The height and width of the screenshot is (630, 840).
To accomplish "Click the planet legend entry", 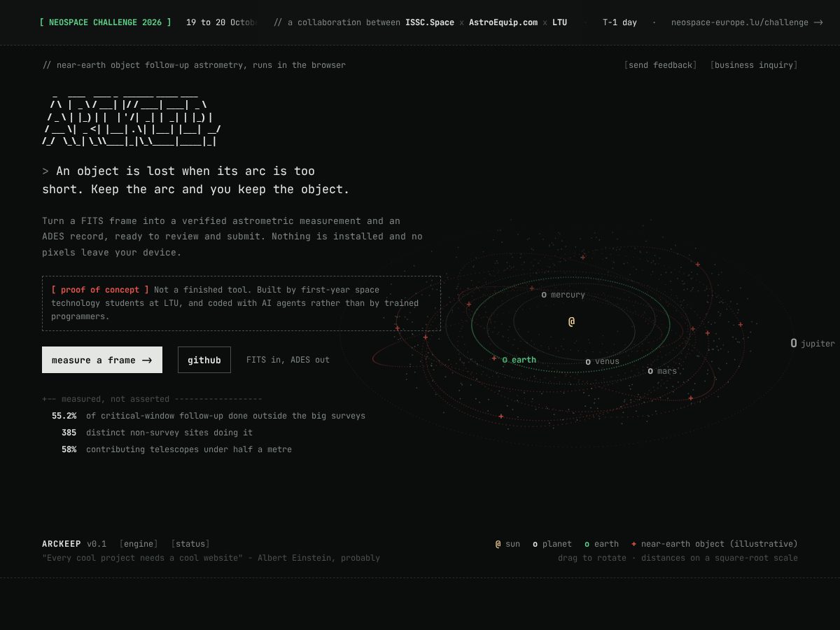I will [552, 544].
